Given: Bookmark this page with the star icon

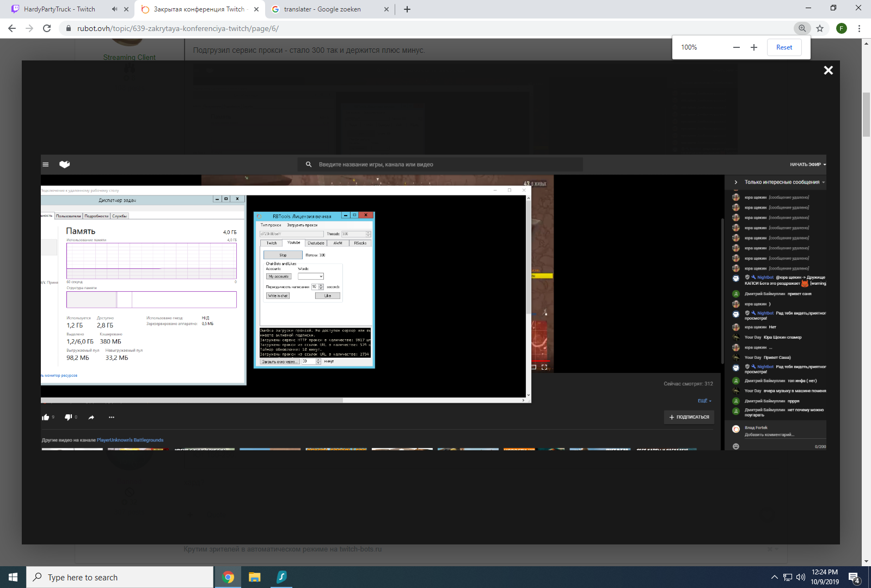Looking at the screenshot, I should coord(820,28).
